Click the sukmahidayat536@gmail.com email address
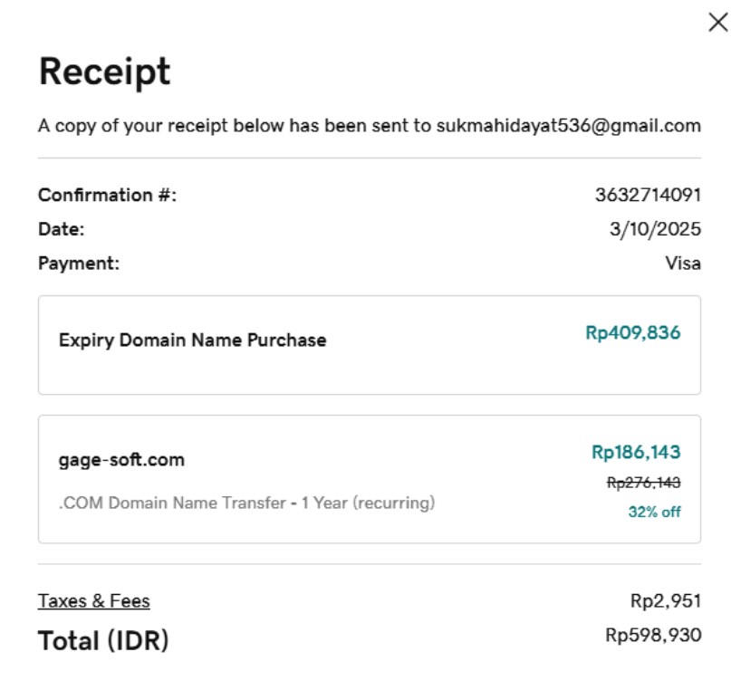This screenshot has width=731, height=700. (568, 126)
